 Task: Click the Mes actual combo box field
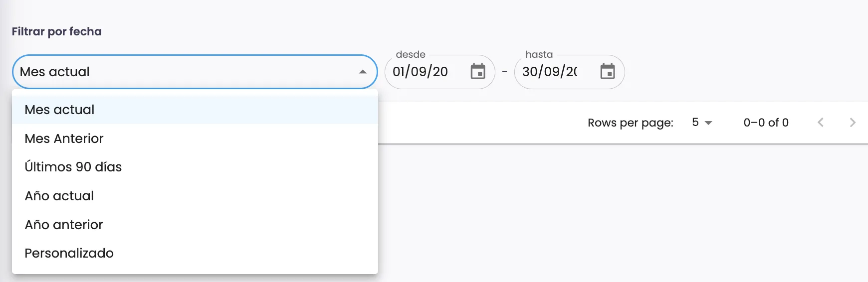185,72
